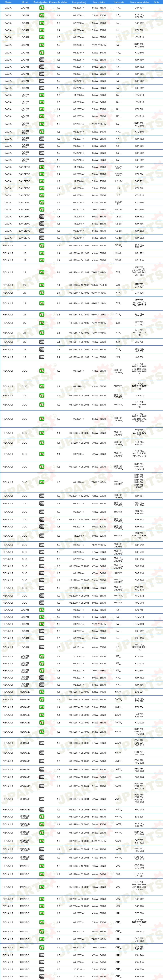Screen dimensions: 163x980
Task: Click diesel ON icon in Clio K9K 718 row
Action: (x=42, y=559)
